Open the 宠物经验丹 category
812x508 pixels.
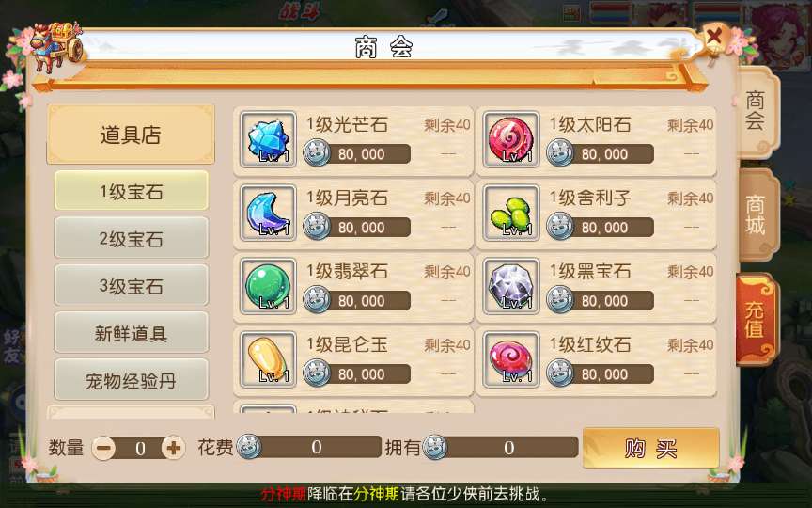tap(131, 380)
